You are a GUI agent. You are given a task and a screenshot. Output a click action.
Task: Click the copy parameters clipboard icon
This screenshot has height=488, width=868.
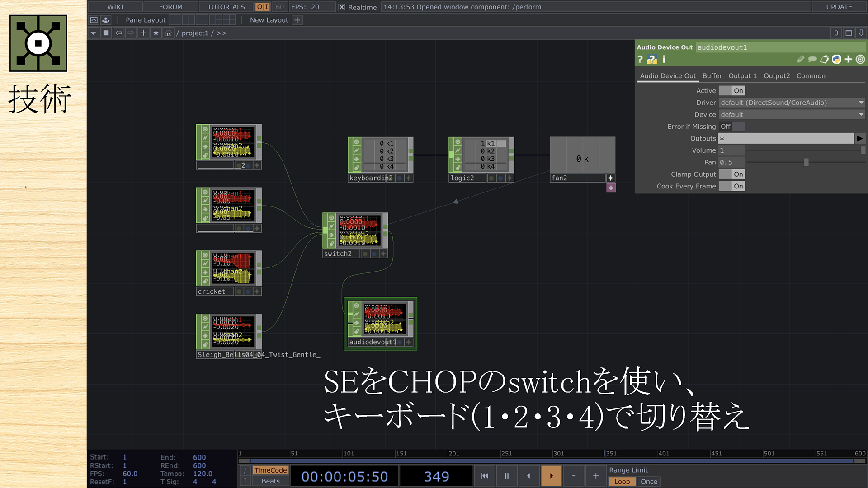[x=825, y=59]
